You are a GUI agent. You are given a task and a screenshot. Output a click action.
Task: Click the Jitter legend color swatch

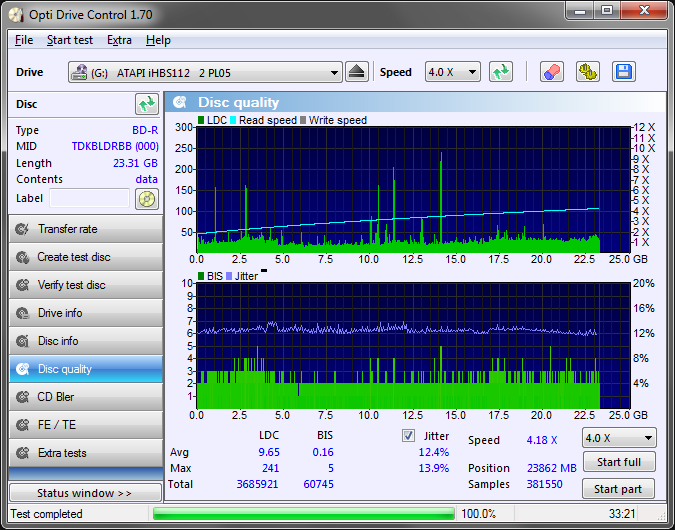[x=229, y=276]
